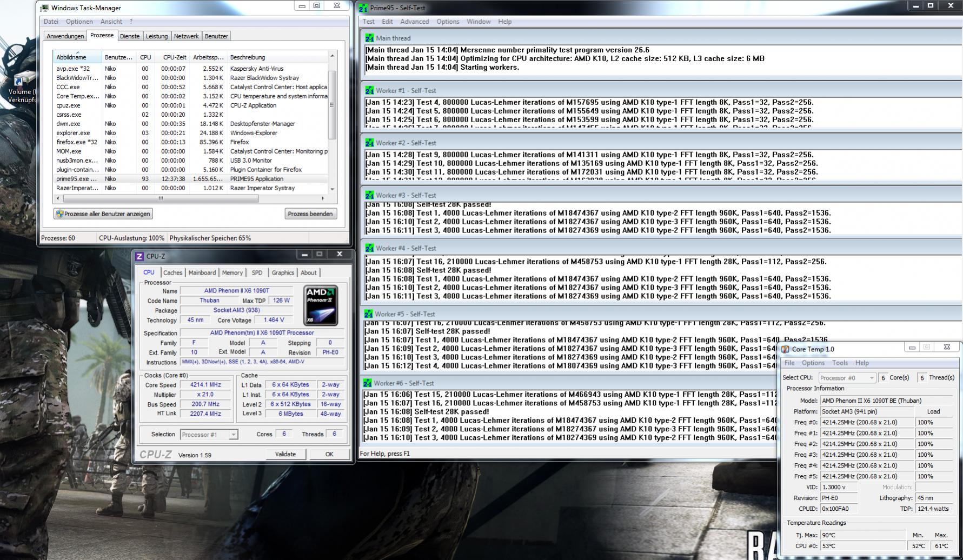Click the Core Temp title bar icon

pyautogui.click(x=786, y=349)
